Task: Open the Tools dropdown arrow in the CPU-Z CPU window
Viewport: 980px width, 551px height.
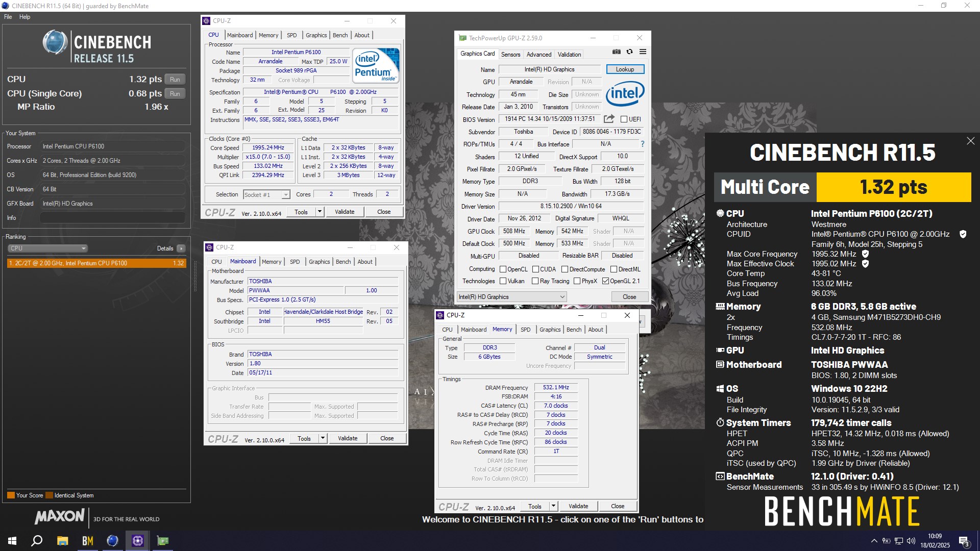Action: click(320, 212)
